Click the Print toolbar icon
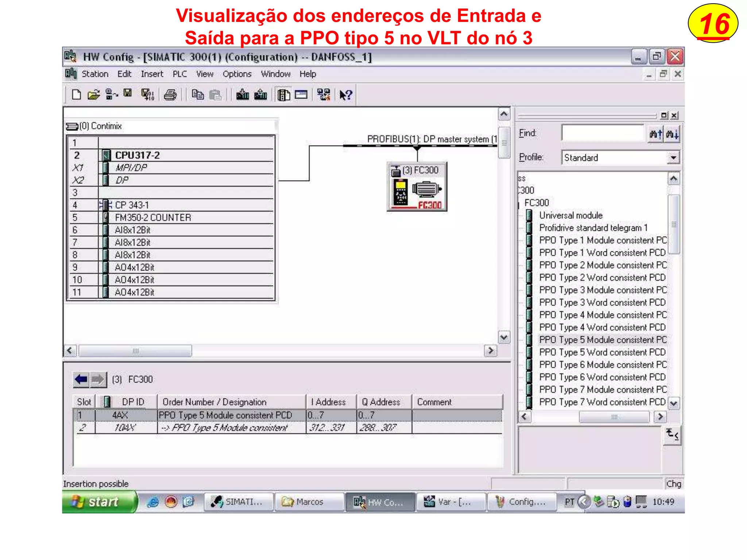This screenshot has height=560, width=747. tap(170, 95)
